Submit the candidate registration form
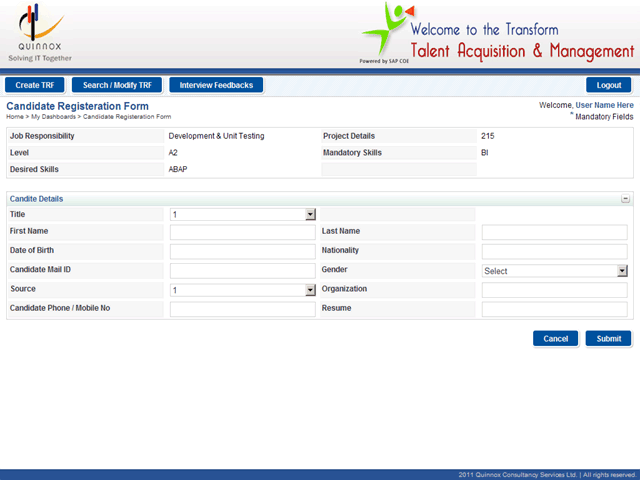Viewport: 640px width, 480px height. (608, 339)
